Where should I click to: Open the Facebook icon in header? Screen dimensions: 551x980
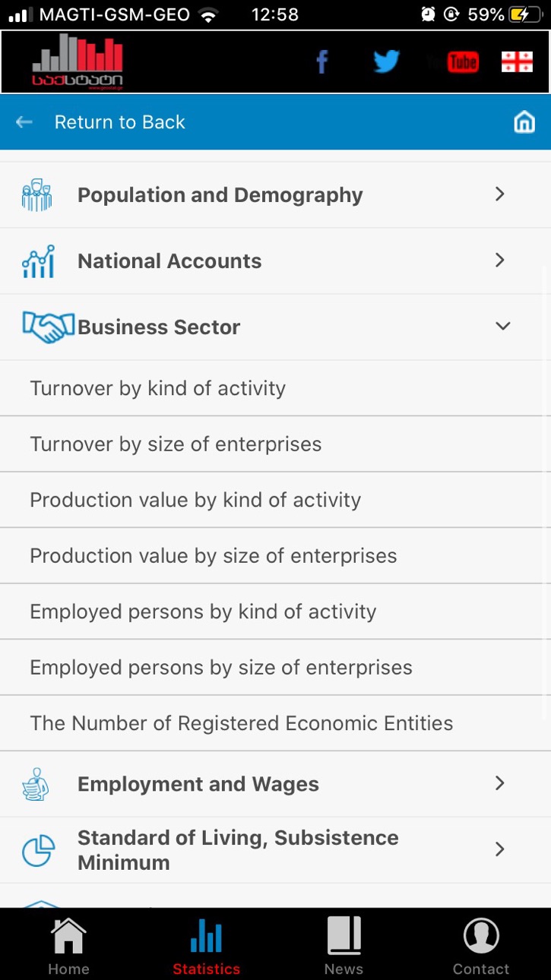[x=322, y=62]
